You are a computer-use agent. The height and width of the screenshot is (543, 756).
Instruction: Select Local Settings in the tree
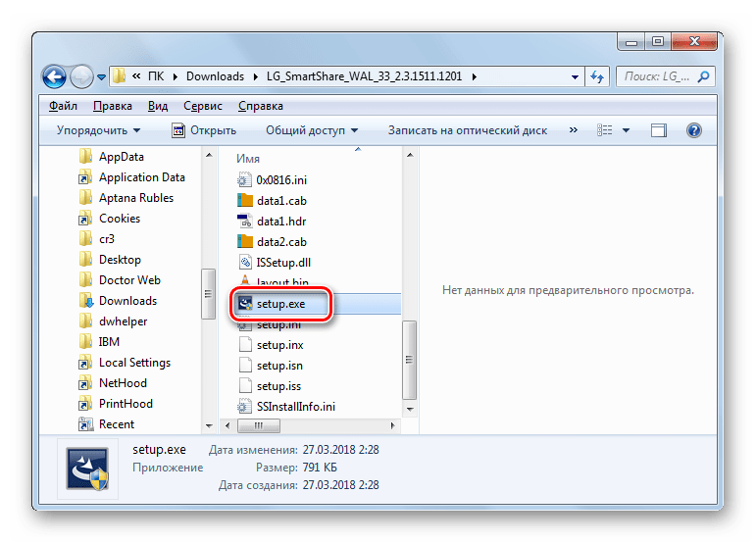[x=134, y=363]
